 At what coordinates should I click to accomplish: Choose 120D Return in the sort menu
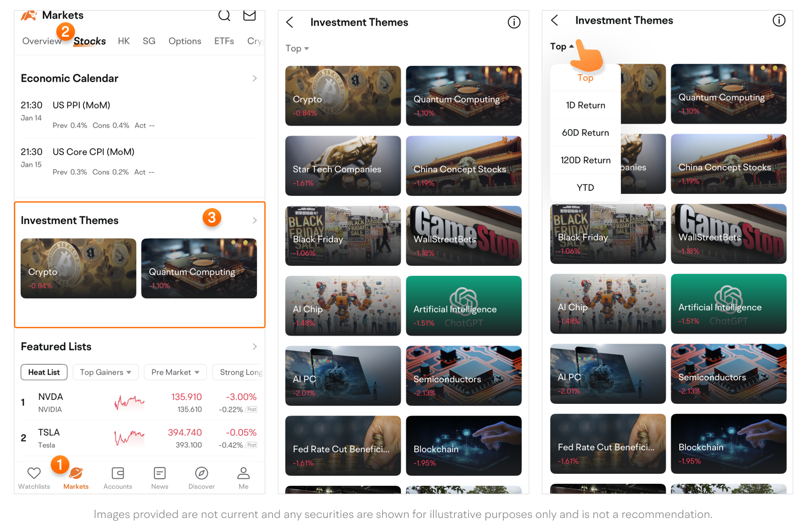pyautogui.click(x=585, y=160)
